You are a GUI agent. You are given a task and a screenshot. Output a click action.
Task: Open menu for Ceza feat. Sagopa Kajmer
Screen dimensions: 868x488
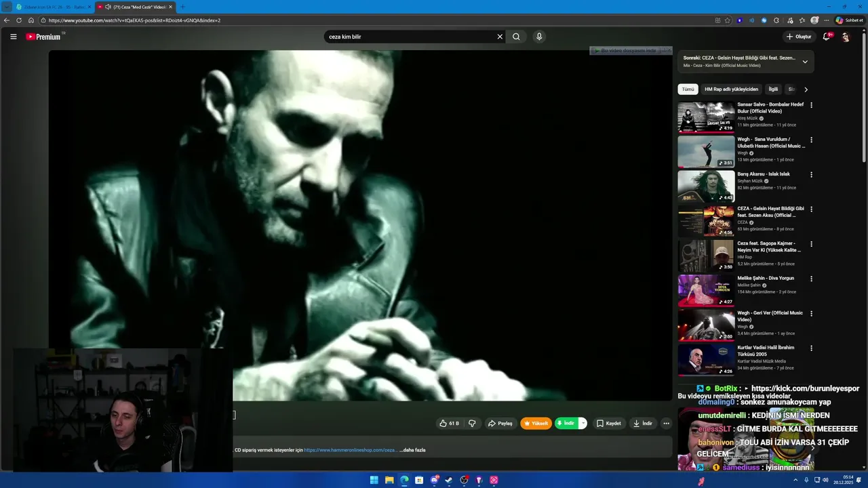pos(811,243)
